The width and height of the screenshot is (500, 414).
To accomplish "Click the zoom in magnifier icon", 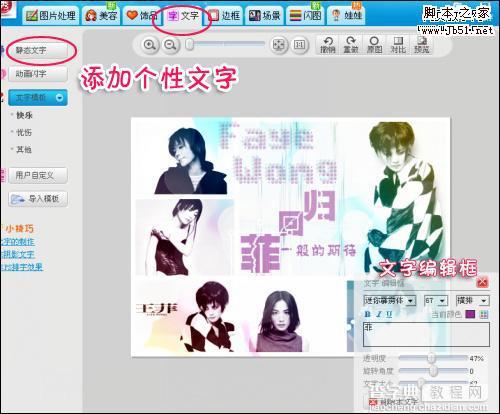I will point(150,45).
